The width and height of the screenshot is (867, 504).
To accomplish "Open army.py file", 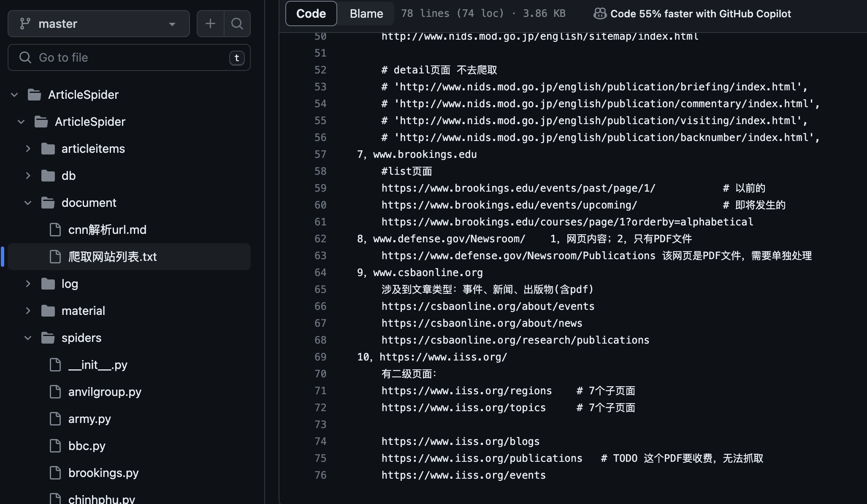I will (x=89, y=419).
